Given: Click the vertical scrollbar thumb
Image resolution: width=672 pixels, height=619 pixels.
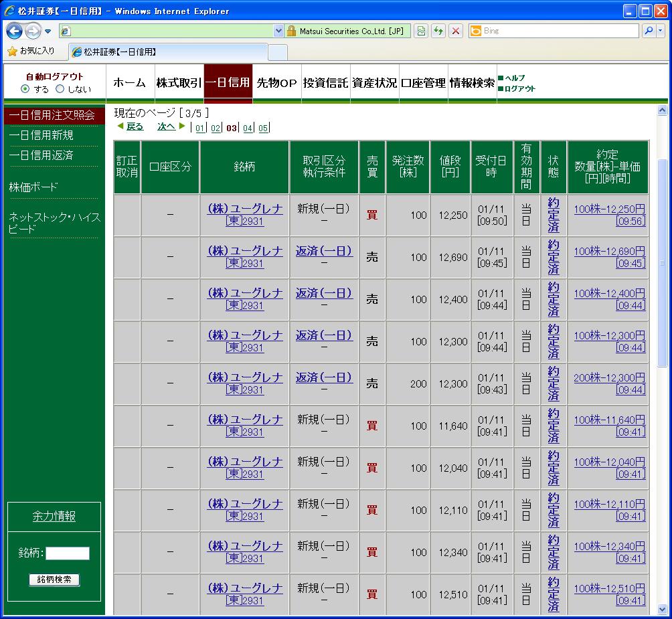Looking at the screenshot, I should click(x=662, y=263).
